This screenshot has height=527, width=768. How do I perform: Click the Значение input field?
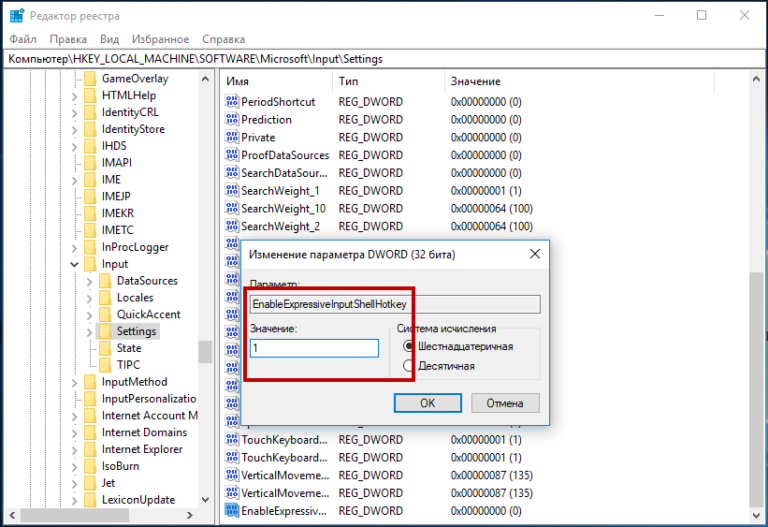[314, 348]
